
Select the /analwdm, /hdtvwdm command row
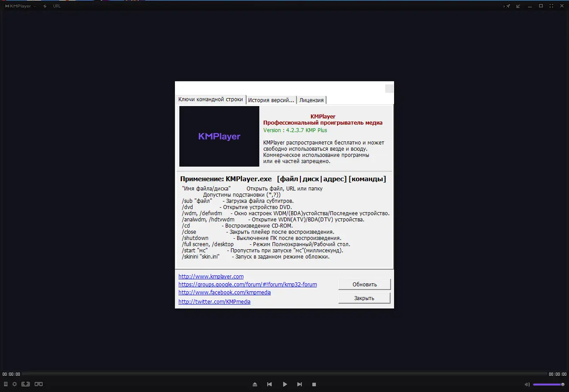tap(273, 220)
